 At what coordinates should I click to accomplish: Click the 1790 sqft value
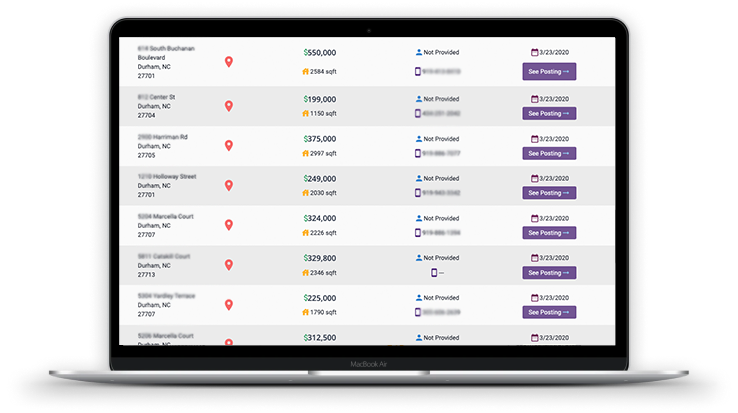point(323,312)
